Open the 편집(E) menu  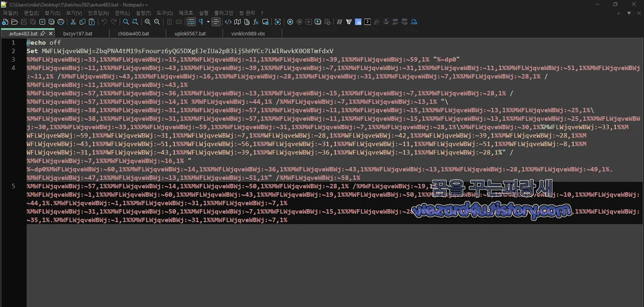(x=32, y=13)
